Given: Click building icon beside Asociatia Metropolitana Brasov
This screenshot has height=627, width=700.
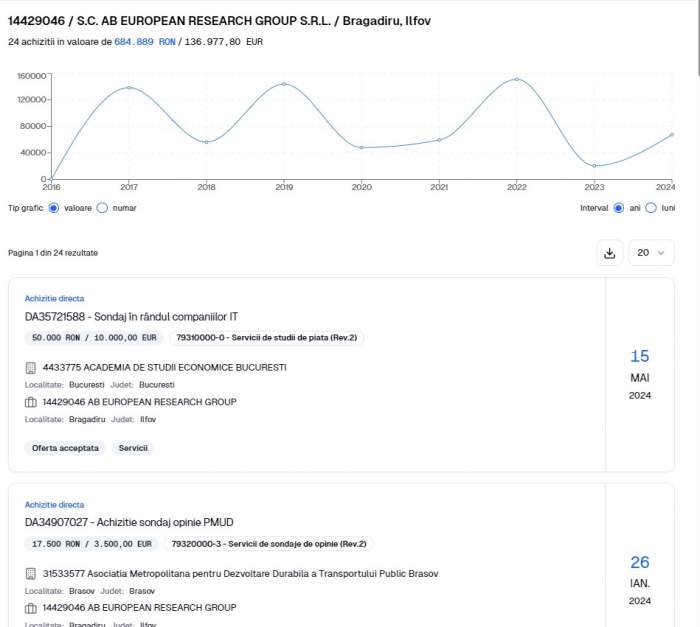Looking at the screenshot, I should pyautogui.click(x=30, y=574).
